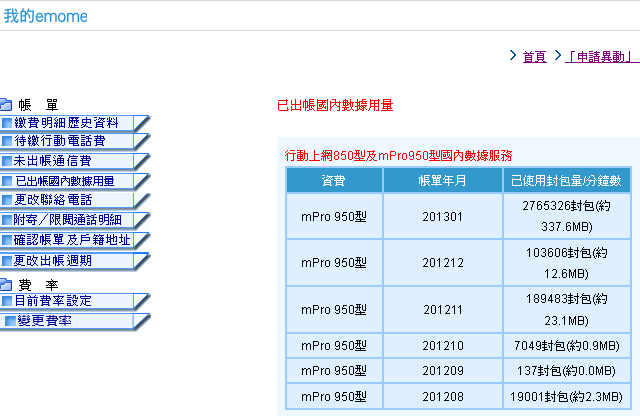Click blue square icon before 目前費率設定
This screenshot has width=640, height=416.
pyautogui.click(x=7, y=301)
